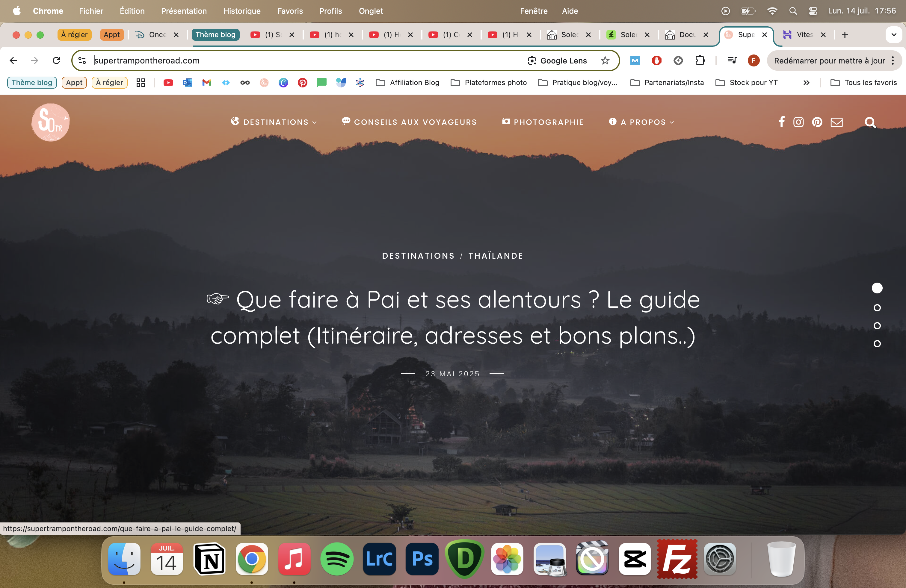906x588 pixels.
Task: Open CapCut from the Dock
Action: point(635,559)
